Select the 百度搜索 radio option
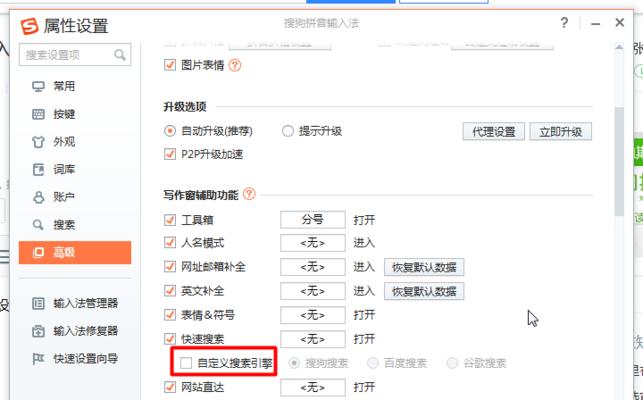This screenshot has height=400, width=643. [x=373, y=363]
